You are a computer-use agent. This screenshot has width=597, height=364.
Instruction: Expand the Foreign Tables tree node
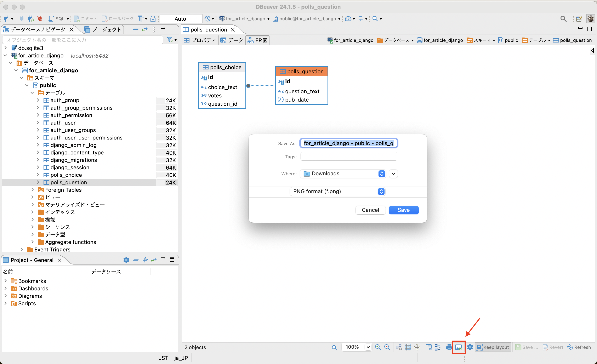[33, 190]
